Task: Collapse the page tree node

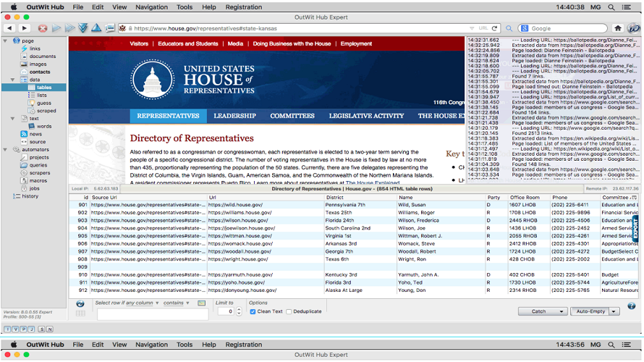Action: click(x=5, y=41)
